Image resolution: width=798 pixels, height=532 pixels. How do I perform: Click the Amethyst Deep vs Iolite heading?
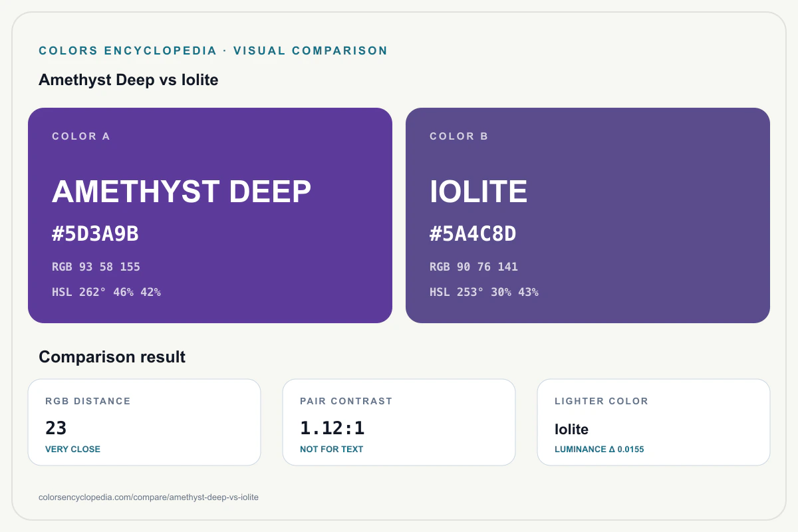click(x=128, y=80)
